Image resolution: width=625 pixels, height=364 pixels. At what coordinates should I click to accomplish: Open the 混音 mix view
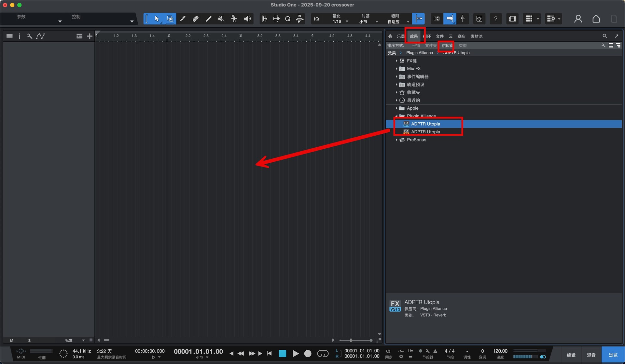[x=591, y=355]
